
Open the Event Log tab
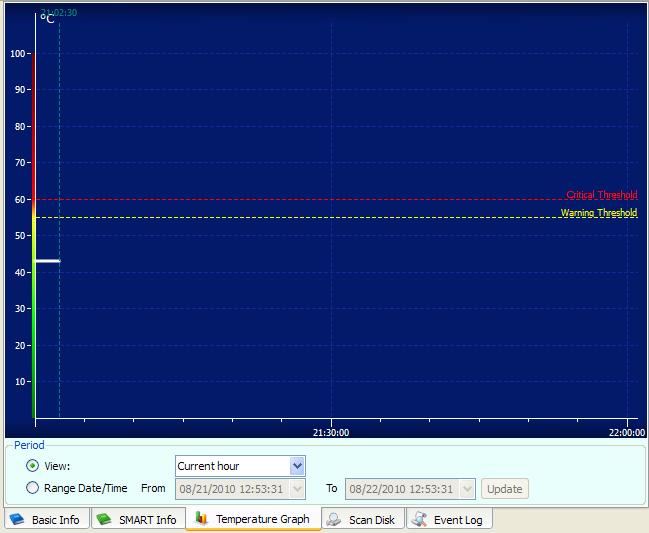(x=449, y=519)
